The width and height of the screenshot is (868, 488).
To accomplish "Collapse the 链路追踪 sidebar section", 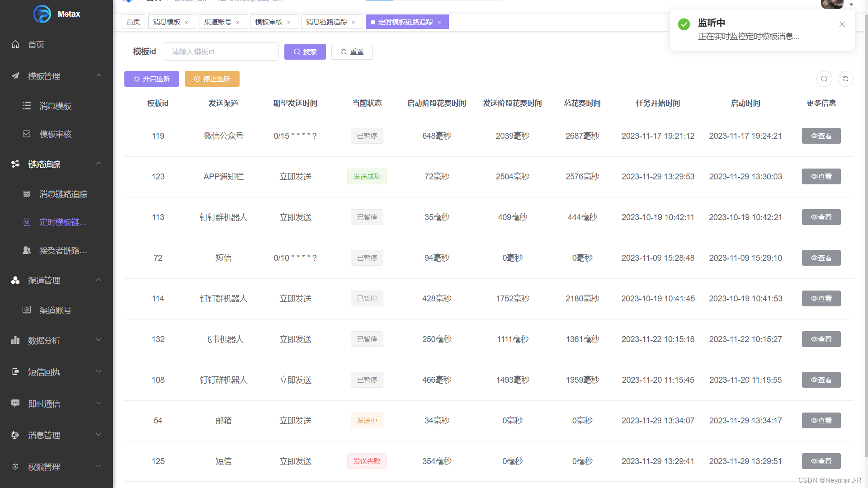I will coord(57,164).
